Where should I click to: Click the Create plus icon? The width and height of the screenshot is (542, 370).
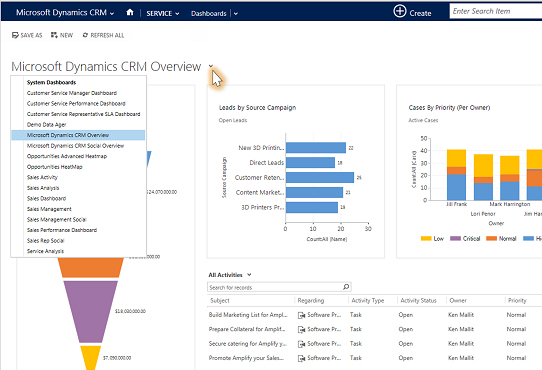coord(400,11)
